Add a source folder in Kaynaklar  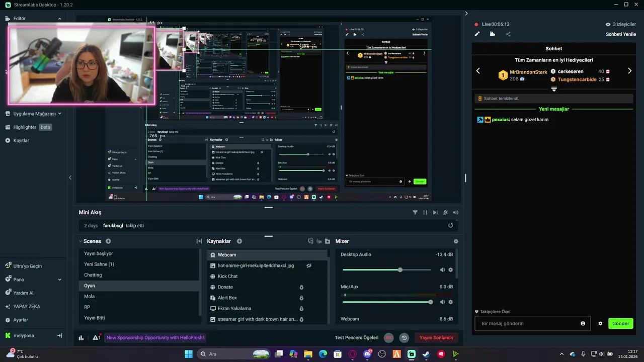pyautogui.click(x=328, y=241)
